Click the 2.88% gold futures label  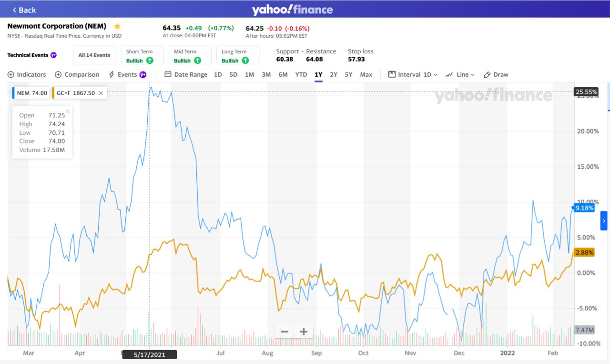coord(584,253)
